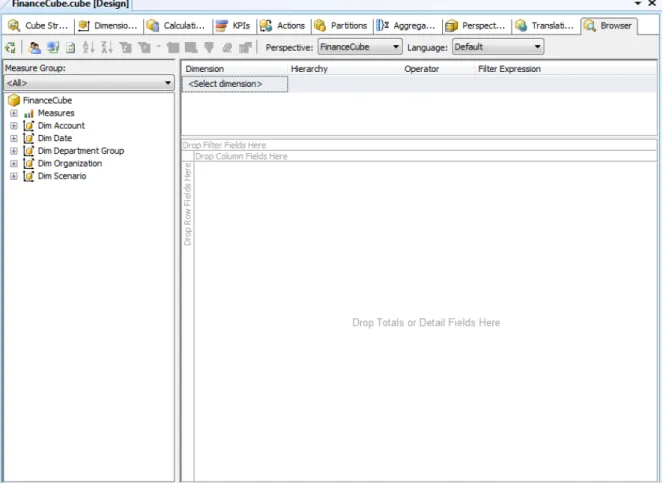Image resolution: width=666 pixels, height=483 pixels.
Task: Switch to the Calculations tab
Action: pyautogui.click(x=177, y=25)
